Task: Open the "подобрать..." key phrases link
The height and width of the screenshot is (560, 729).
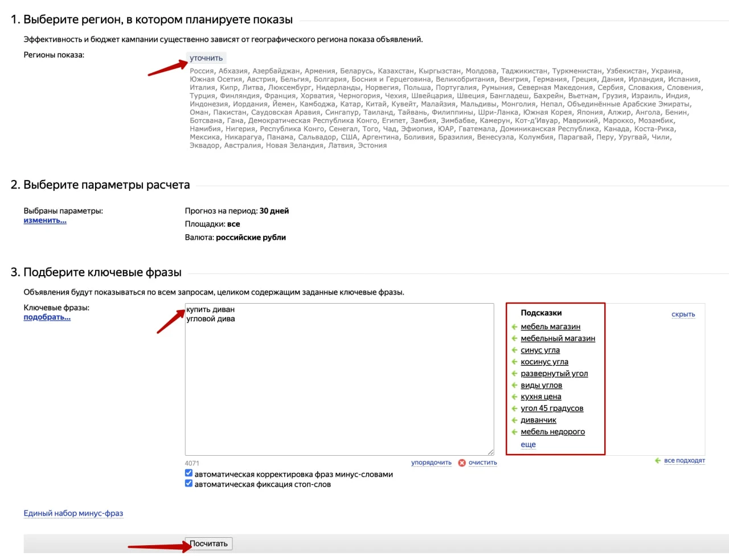Action: coord(47,317)
